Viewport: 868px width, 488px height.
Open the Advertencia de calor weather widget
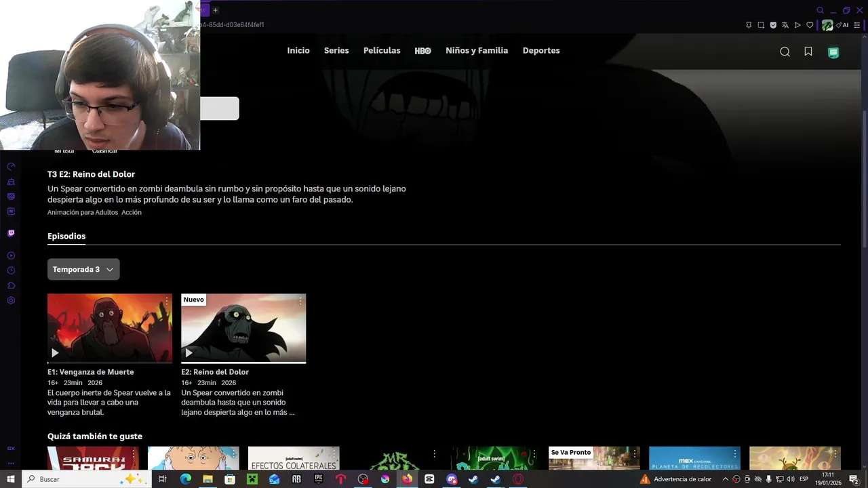point(676,479)
